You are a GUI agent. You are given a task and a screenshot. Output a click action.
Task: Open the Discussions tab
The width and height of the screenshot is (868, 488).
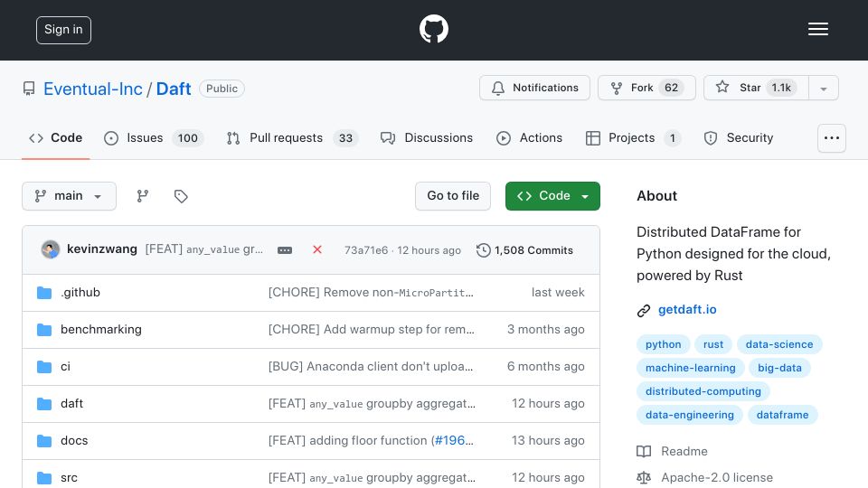click(427, 137)
